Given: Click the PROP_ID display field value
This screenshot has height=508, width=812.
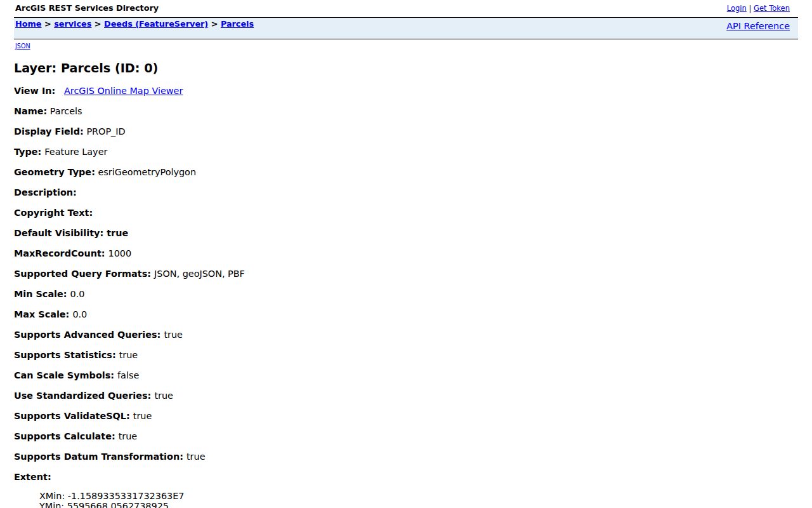Looking at the screenshot, I should (106, 131).
